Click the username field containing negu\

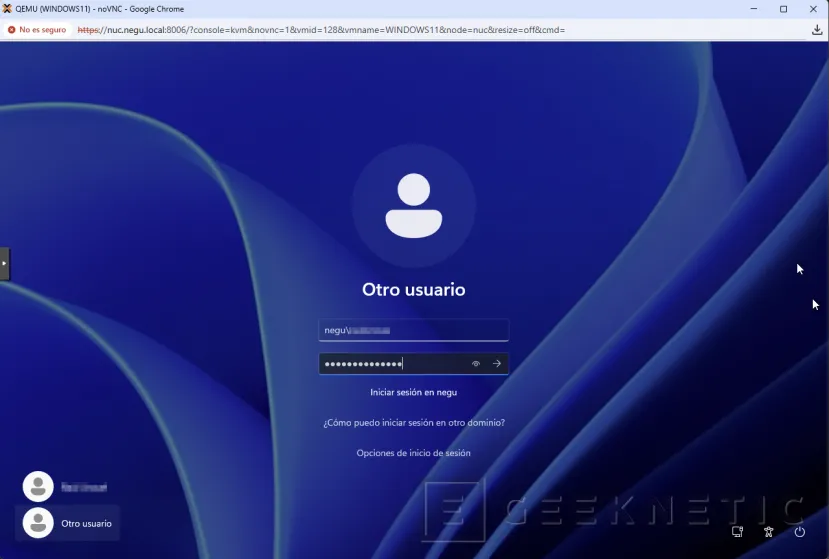pyautogui.click(x=413, y=331)
